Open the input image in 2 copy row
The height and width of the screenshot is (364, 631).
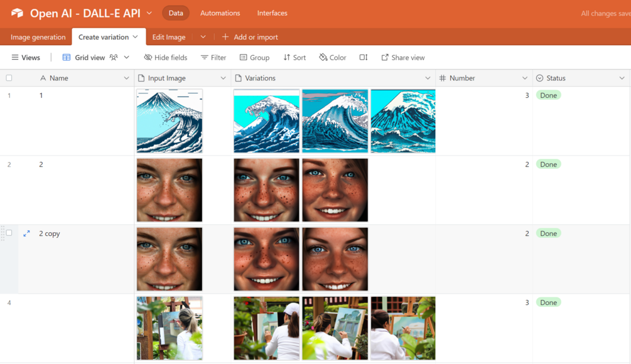click(170, 259)
